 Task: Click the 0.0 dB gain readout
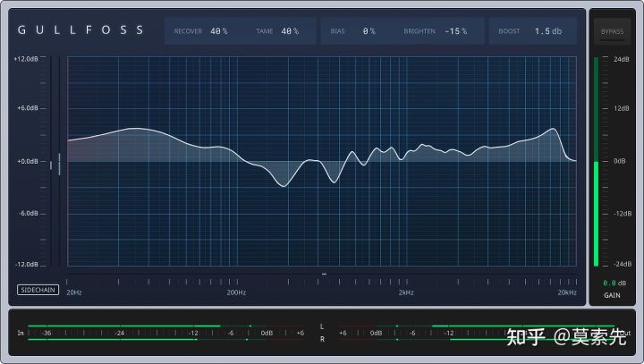614,284
